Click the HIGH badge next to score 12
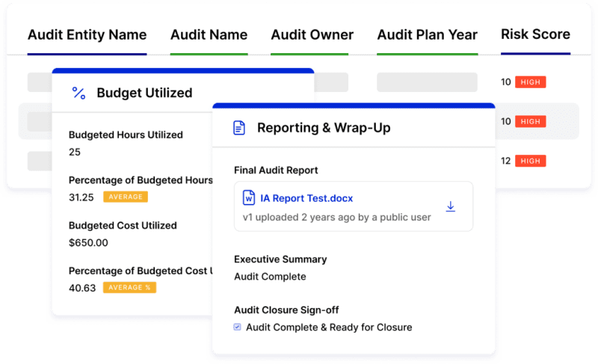Screen dimensions: 598x364 531,161
